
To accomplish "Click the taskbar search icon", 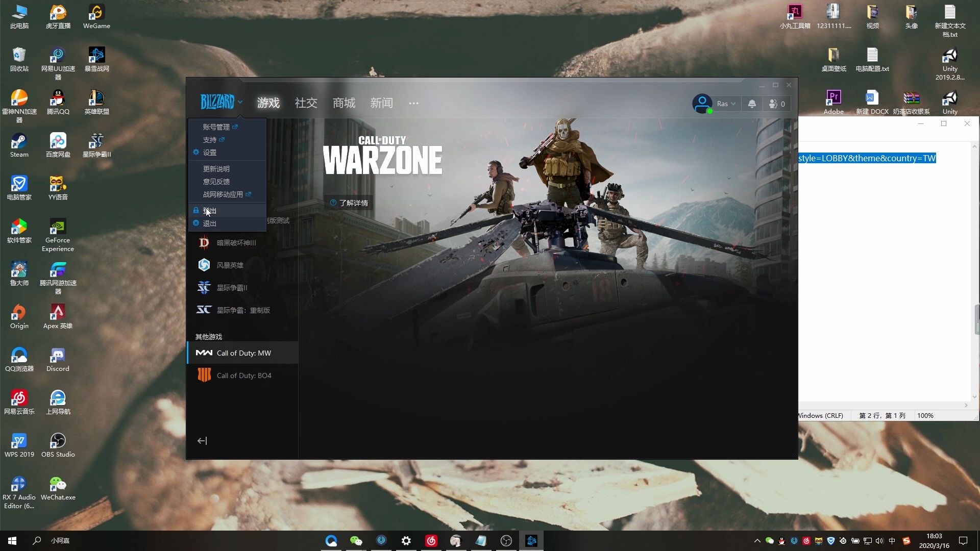I will (37, 540).
